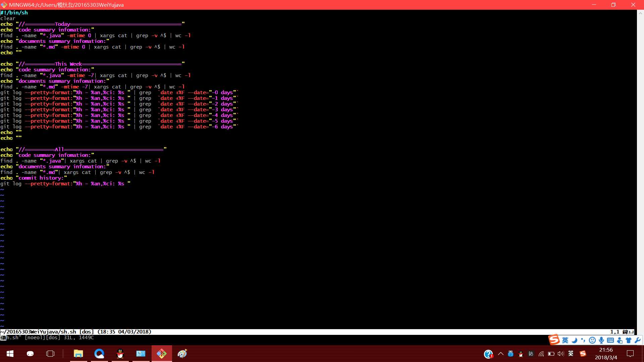Click the Sogou S logo on the IME bar
Viewport: 644px width, 362px height.
coord(554,340)
